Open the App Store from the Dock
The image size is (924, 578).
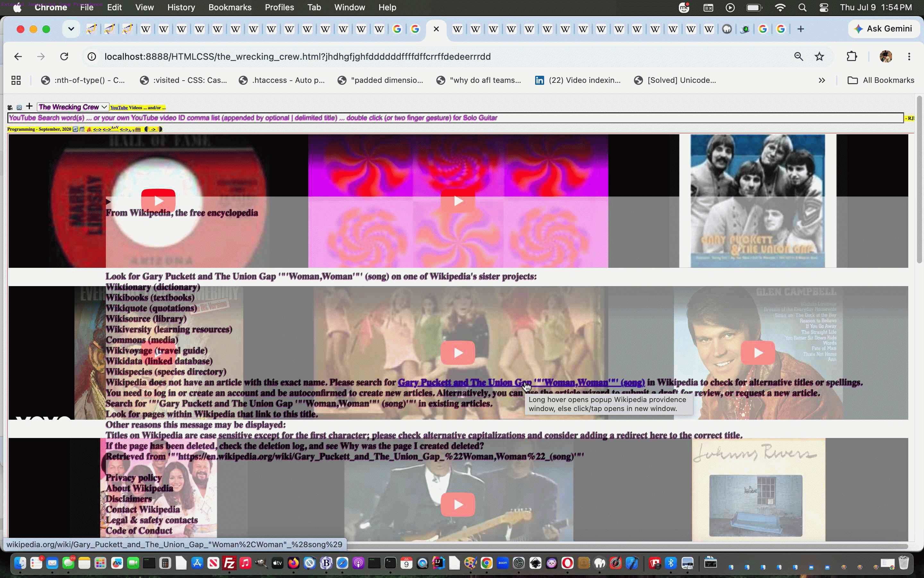[x=197, y=563]
